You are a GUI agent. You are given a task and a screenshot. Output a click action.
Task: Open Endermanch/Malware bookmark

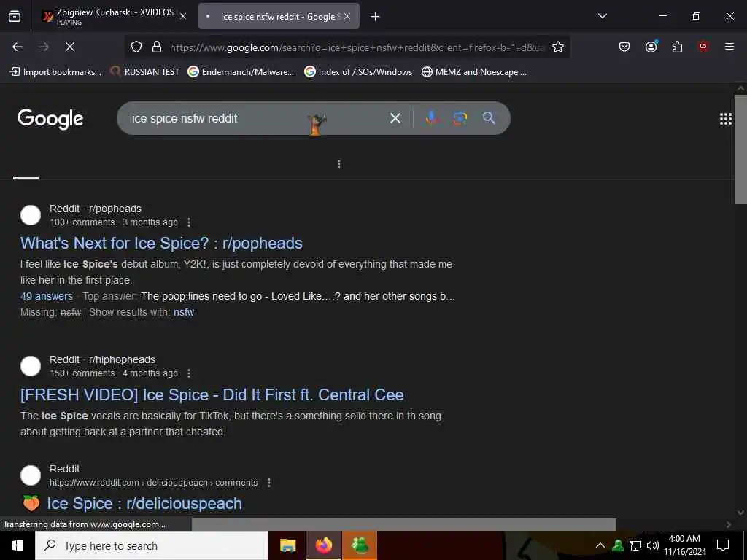pyautogui.click(x=241, y=72)
